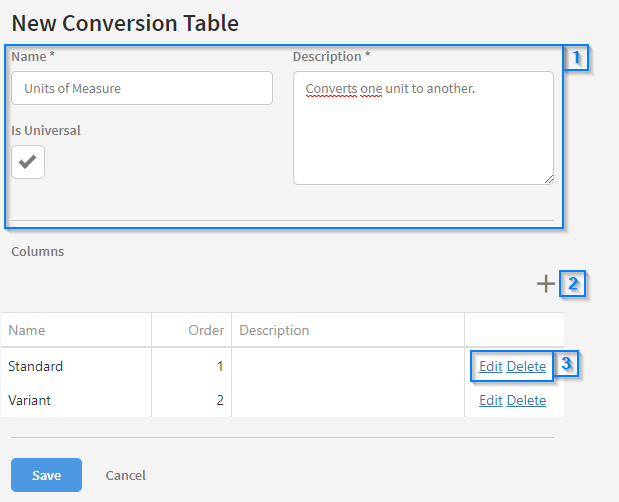Screen dimensions: 619x502
Task: Click the Name input field
Action: (x=142, y=88)
